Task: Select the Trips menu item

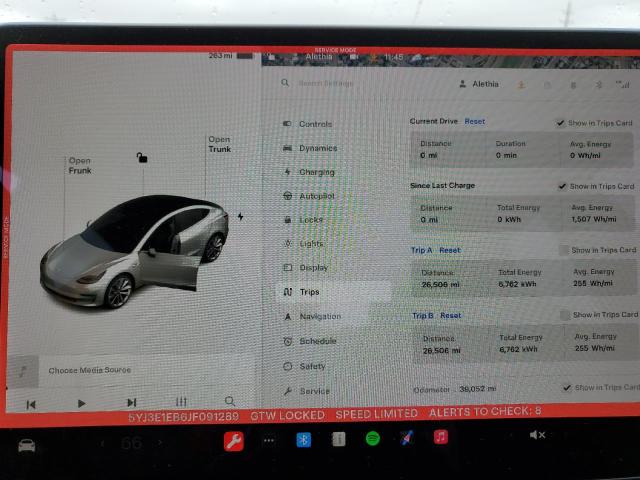Action: click(333, 292)
